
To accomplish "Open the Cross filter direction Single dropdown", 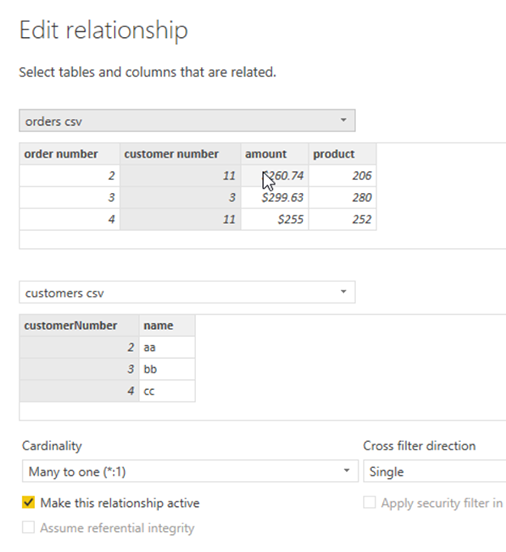I will pyautogui.click(x=435, y=471).
